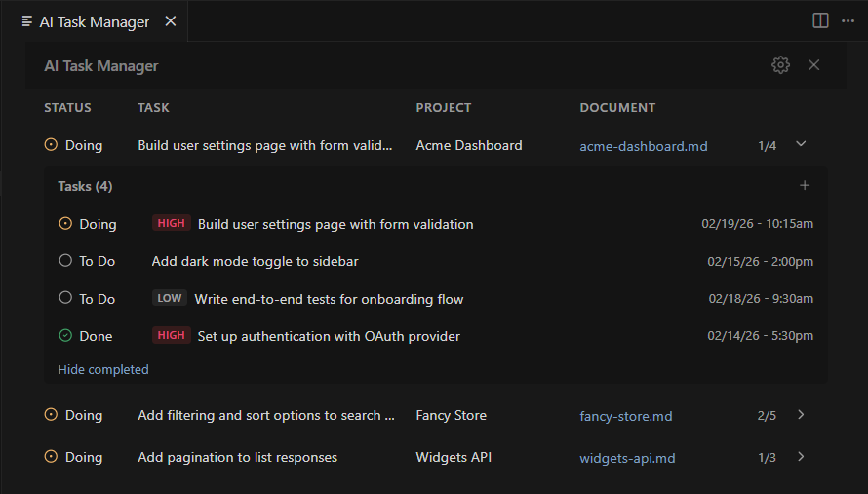Image resolution: width=868 pixels, height=494 pixels.
Task: Open the acme-dashboard.md document link
Action: tap(644, 146)
